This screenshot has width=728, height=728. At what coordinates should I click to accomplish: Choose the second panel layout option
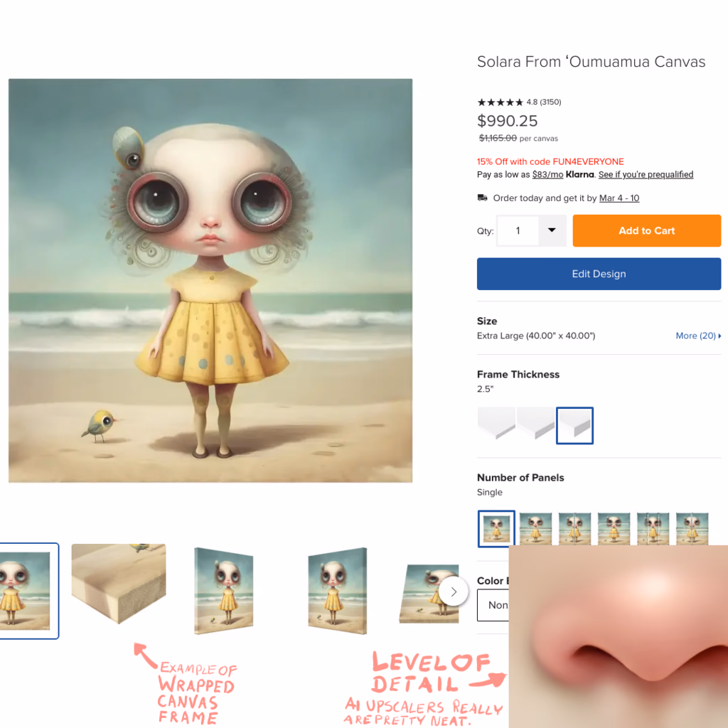(x=535, y=528)
